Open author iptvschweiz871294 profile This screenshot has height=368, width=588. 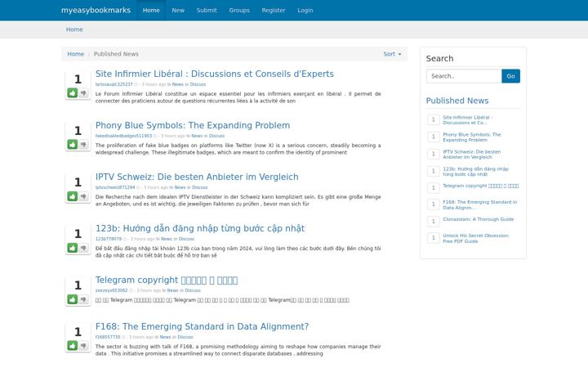pos(115,187)
